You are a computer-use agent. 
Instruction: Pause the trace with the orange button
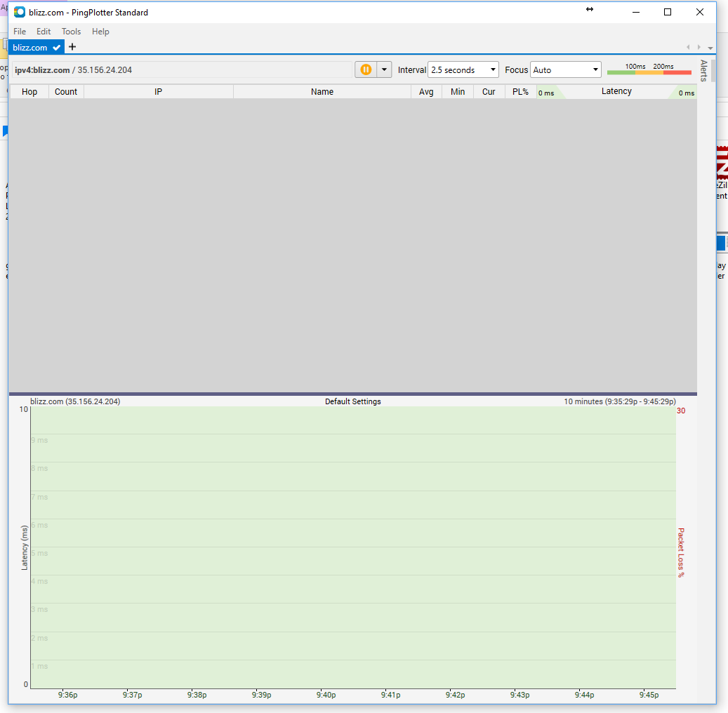(x=366, y=69)
